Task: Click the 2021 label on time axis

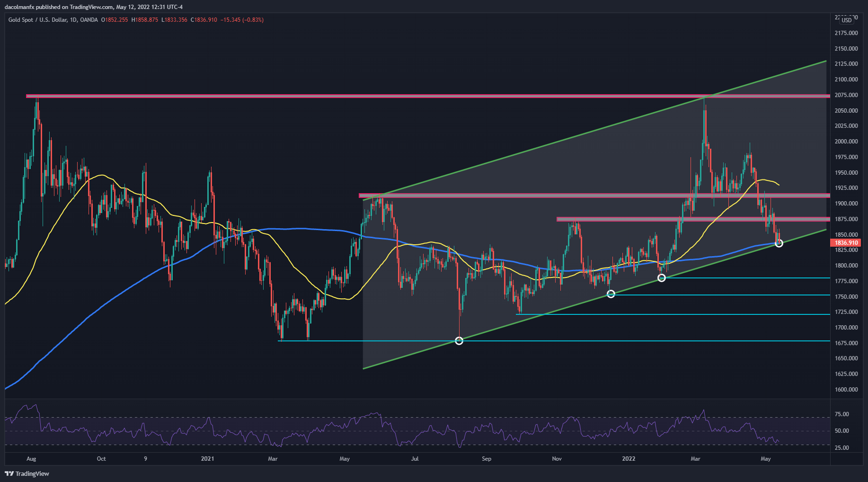Action: (208, 459)
